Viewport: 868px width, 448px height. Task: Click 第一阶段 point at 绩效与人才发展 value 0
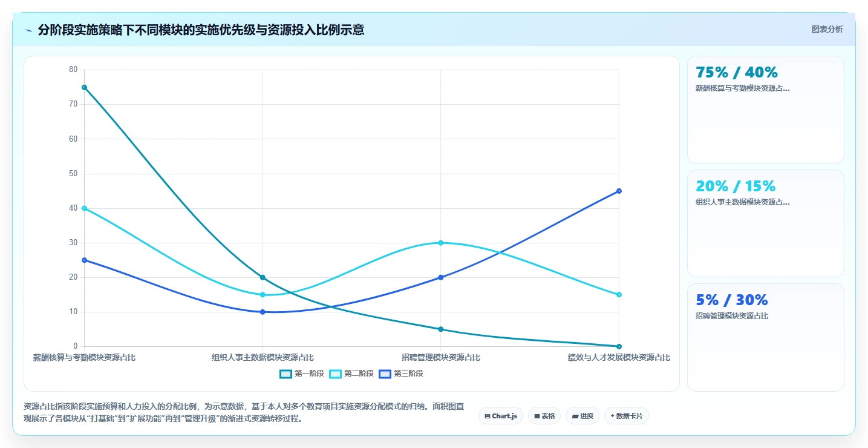(x=619, y=346)
